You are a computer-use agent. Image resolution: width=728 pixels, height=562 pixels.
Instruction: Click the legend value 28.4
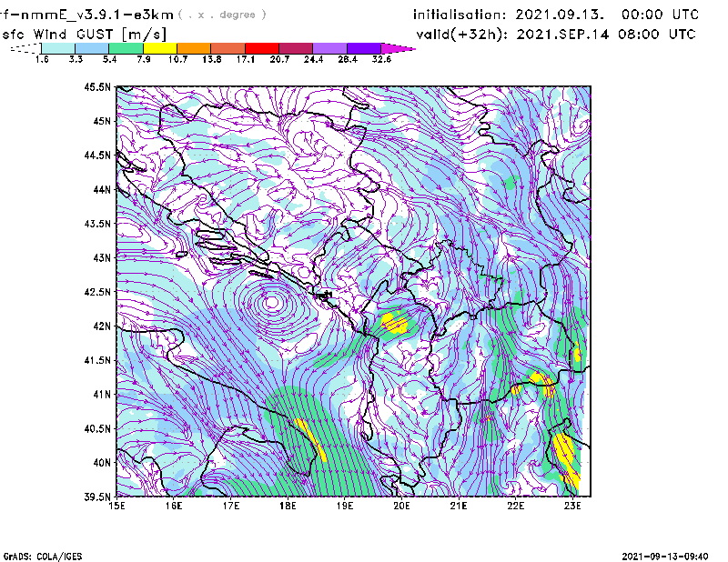[348, 59]
